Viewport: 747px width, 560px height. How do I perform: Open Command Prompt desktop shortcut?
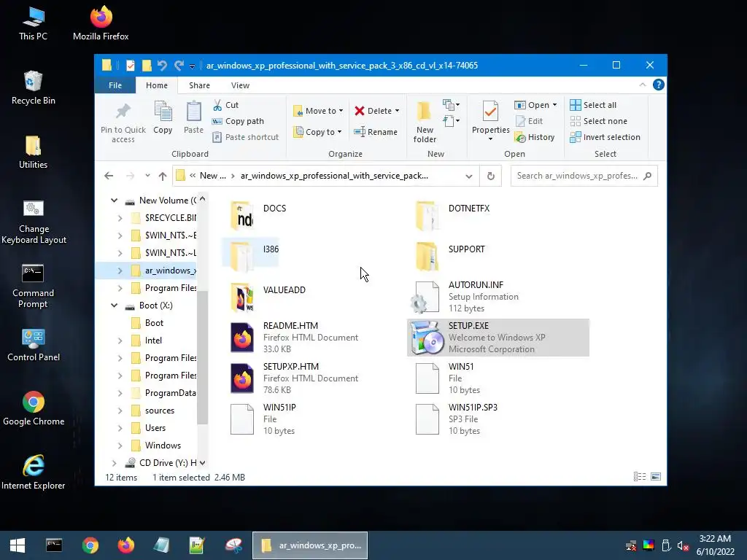[33, 286]
